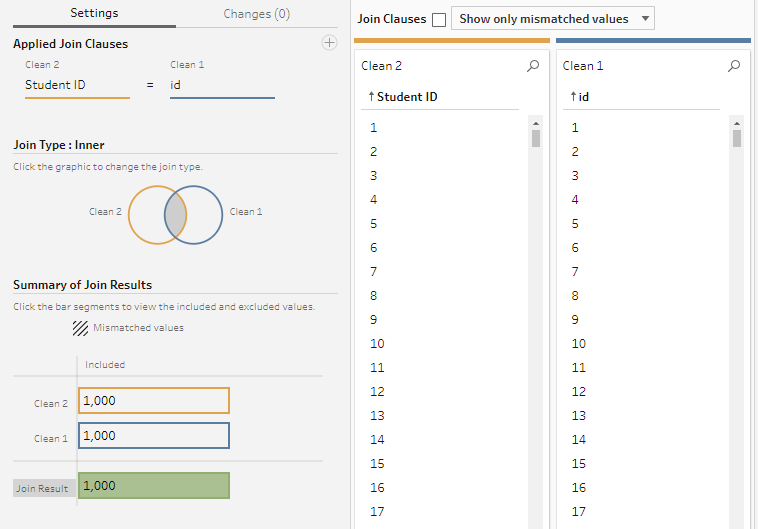Add a new join clause with plus icon
The height and width of the screenshot is (529, 758).
[x=329, y=43]
